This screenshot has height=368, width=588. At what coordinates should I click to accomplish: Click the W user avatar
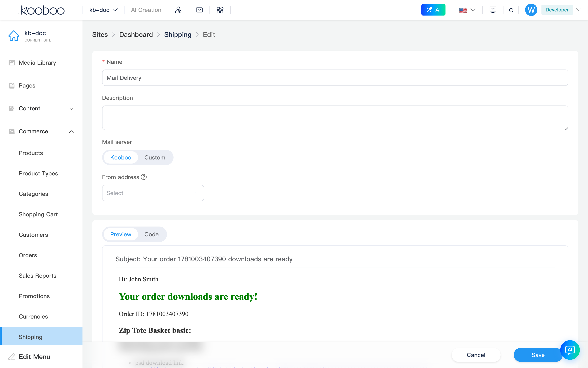pos(531,10)
